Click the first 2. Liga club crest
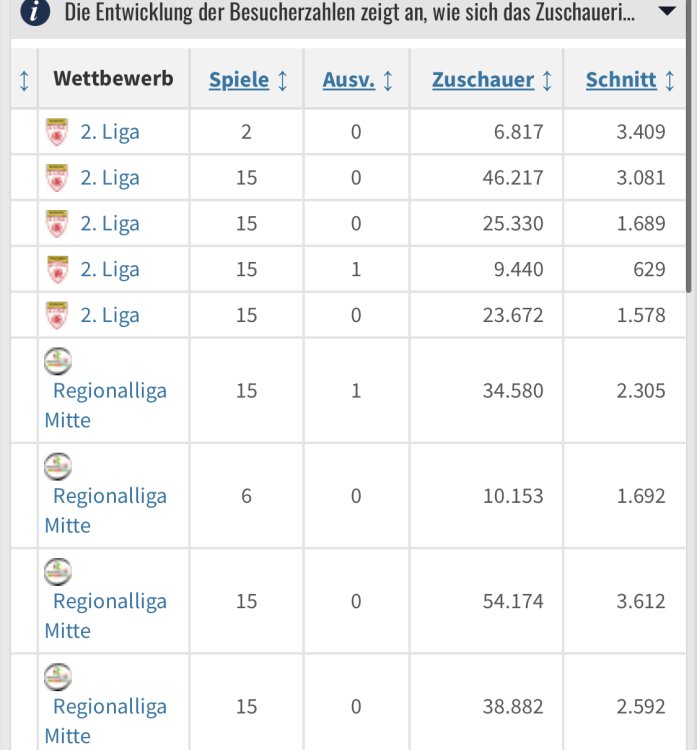The image size is (697, 750). point(57,132)
